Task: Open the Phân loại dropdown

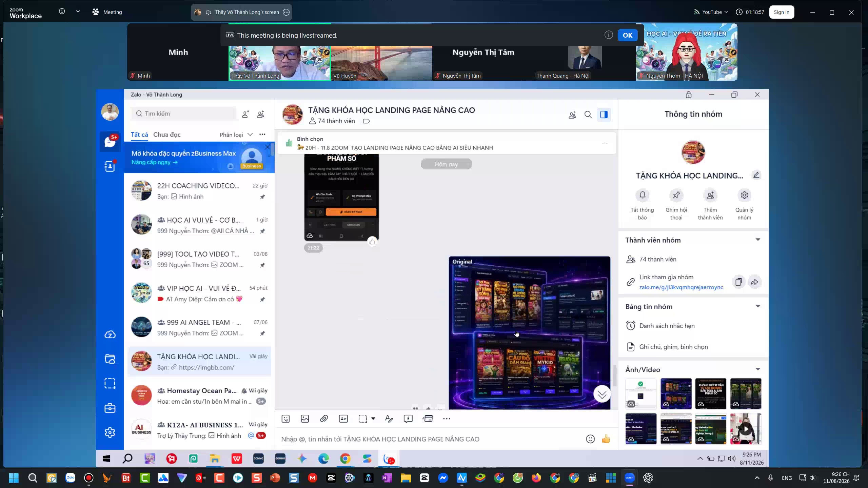Action: 236,135
